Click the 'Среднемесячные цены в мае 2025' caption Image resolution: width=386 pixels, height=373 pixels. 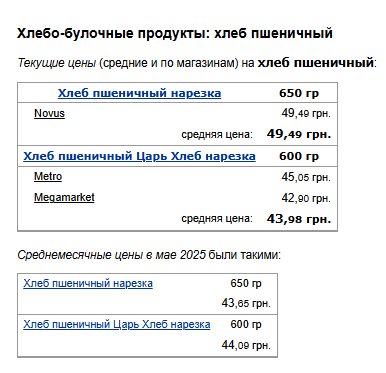point(112,255)
